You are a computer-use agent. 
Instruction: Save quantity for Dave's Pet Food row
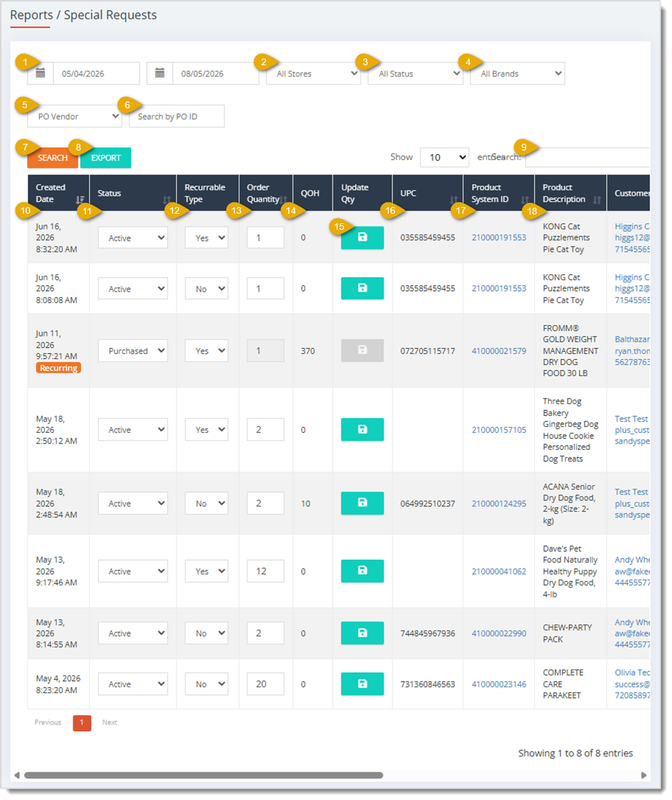tap(362, 571)
